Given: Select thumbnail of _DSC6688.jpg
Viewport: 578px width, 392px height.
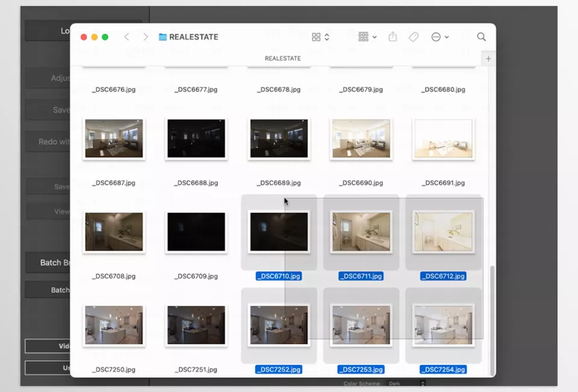Looking at the screenshot, I should 196,138.
